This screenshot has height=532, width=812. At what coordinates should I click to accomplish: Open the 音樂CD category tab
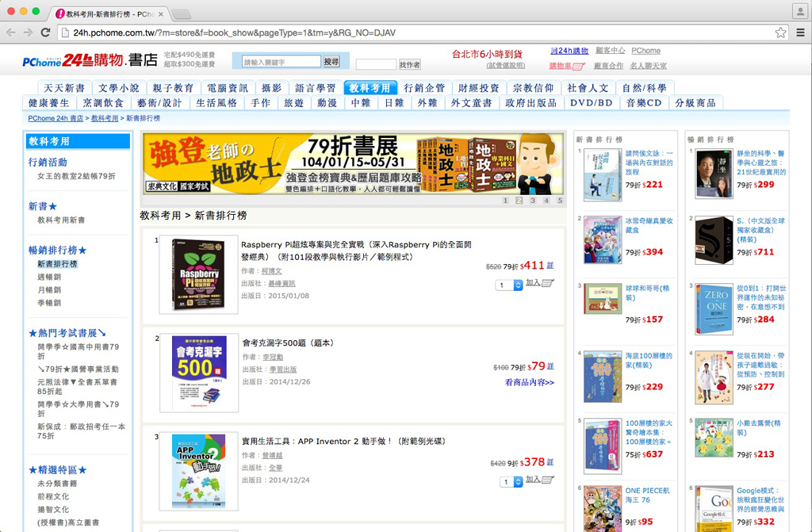[x=644, y=102]
